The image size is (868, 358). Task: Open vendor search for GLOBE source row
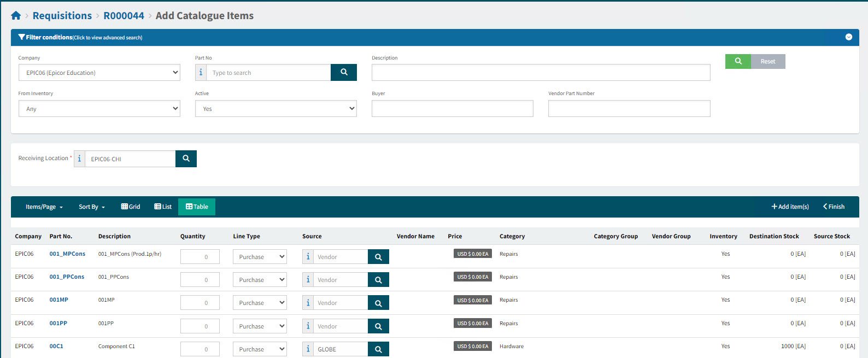[x=378, y=349]
